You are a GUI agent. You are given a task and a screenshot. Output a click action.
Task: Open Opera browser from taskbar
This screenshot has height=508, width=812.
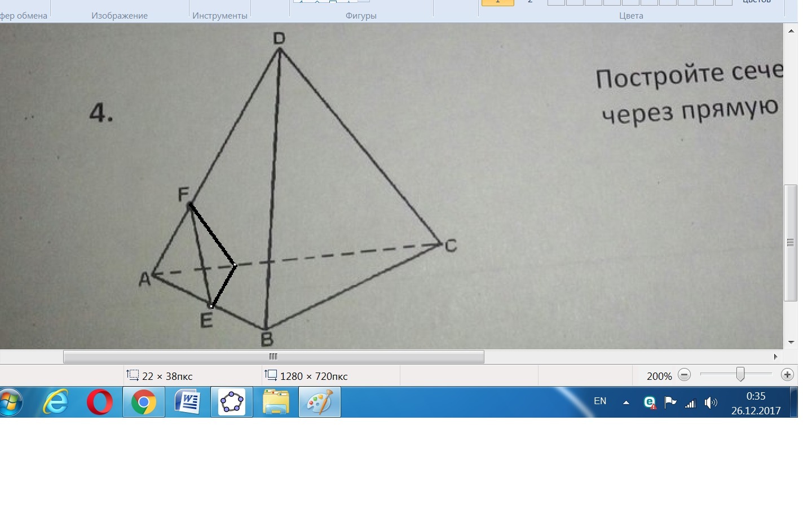pos(100,402)
